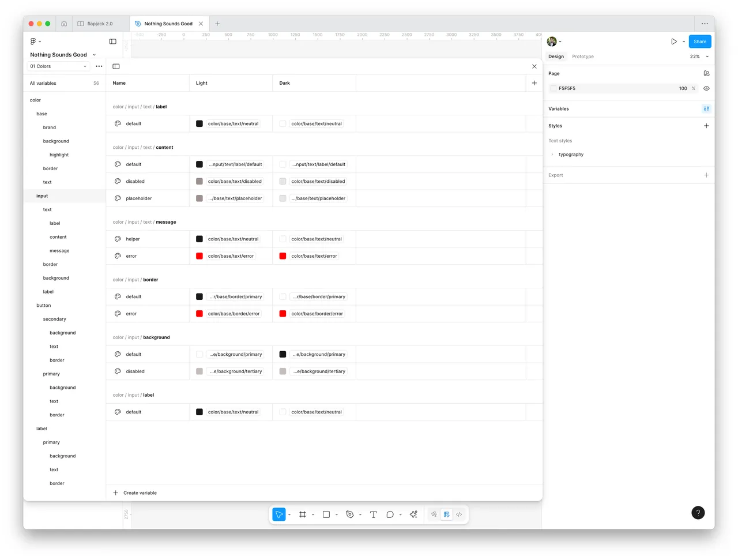Click the Present play button

pos(674,42)
